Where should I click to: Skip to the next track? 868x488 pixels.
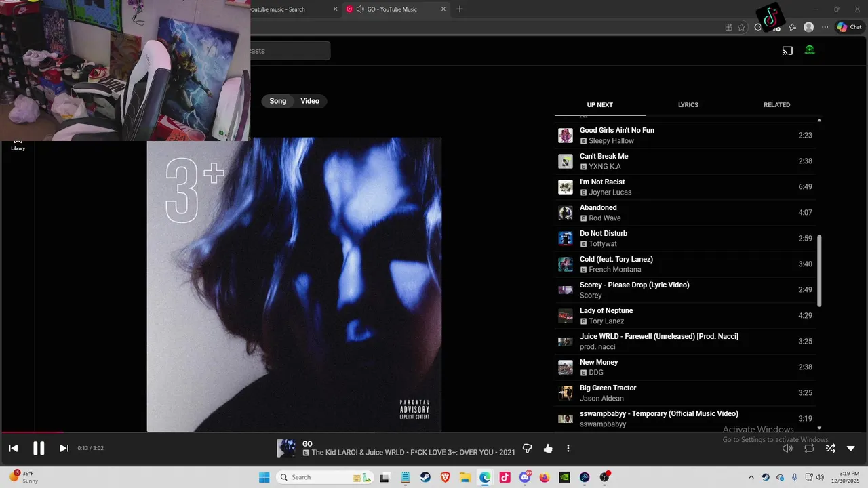pyautogui.click(x=64, y=448)
